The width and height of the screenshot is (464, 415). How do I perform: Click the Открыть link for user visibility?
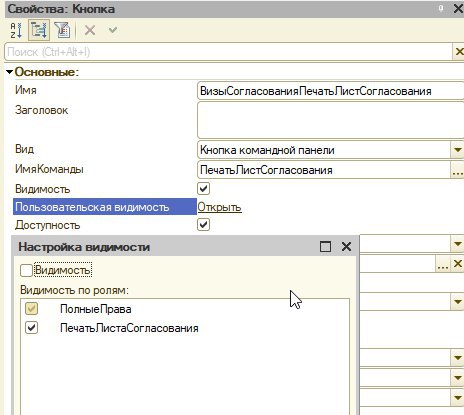click(x=219, y=207)
